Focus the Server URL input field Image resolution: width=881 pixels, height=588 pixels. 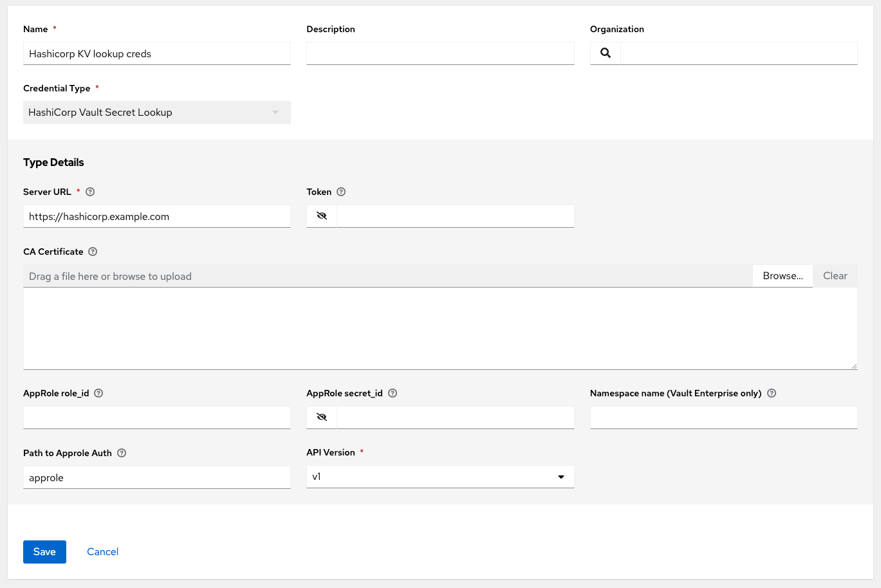pyautogui.click(x=156, y=217)
